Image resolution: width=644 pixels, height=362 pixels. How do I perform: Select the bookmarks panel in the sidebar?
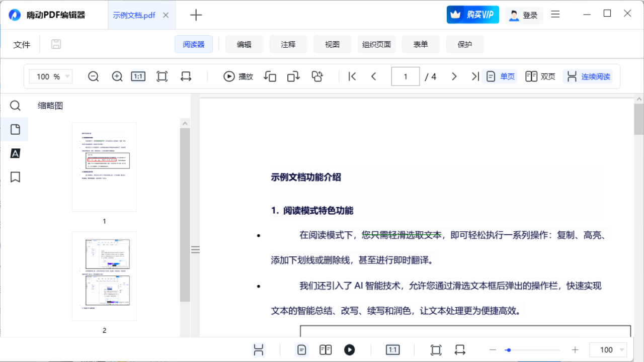(x=15, y=177)
